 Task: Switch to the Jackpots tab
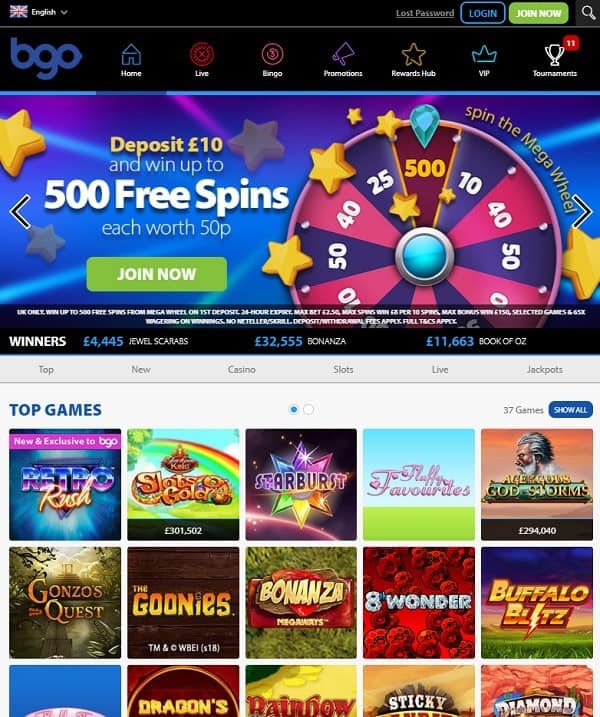tap(544, 369)
